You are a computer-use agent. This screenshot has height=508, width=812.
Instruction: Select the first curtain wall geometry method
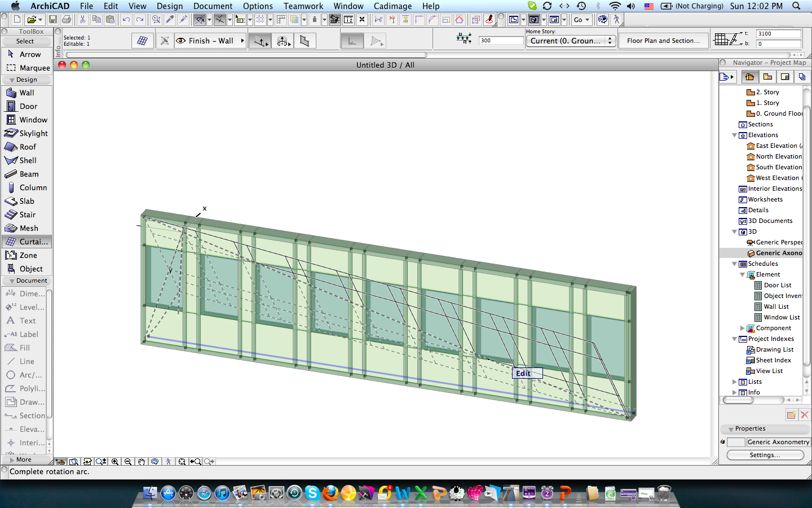260,41
